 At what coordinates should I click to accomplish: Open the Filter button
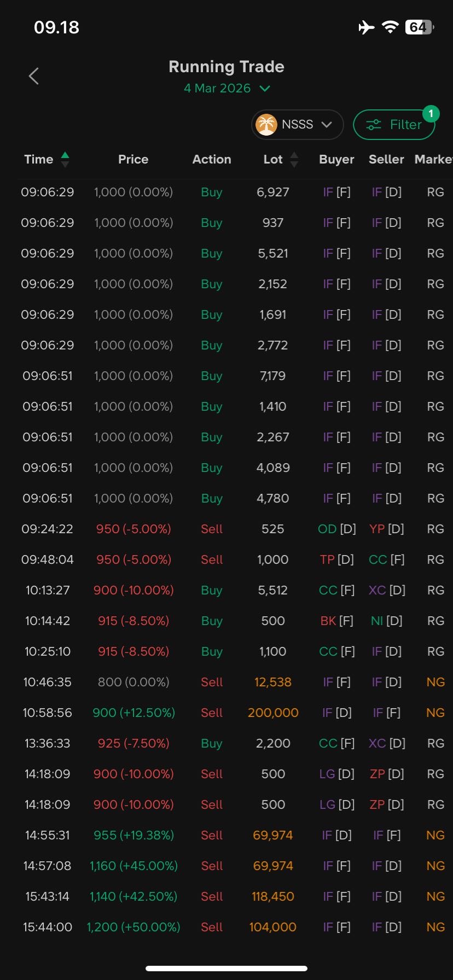tap(394, 125)
